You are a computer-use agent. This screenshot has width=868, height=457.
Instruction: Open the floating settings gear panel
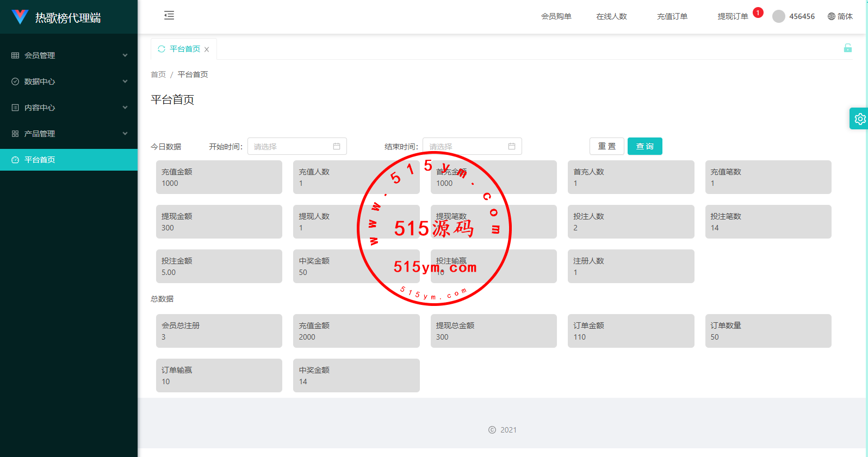tap(859, 118)
